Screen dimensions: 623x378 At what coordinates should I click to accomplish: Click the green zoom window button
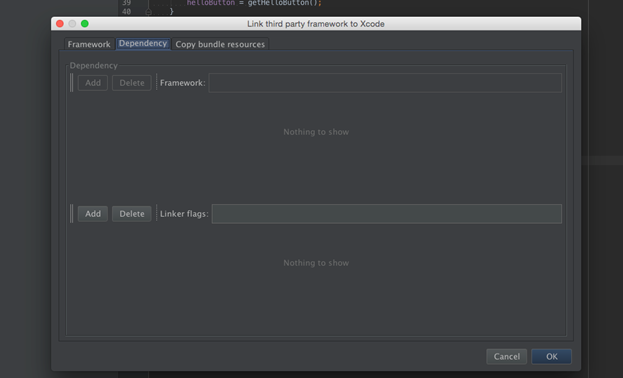85,23
